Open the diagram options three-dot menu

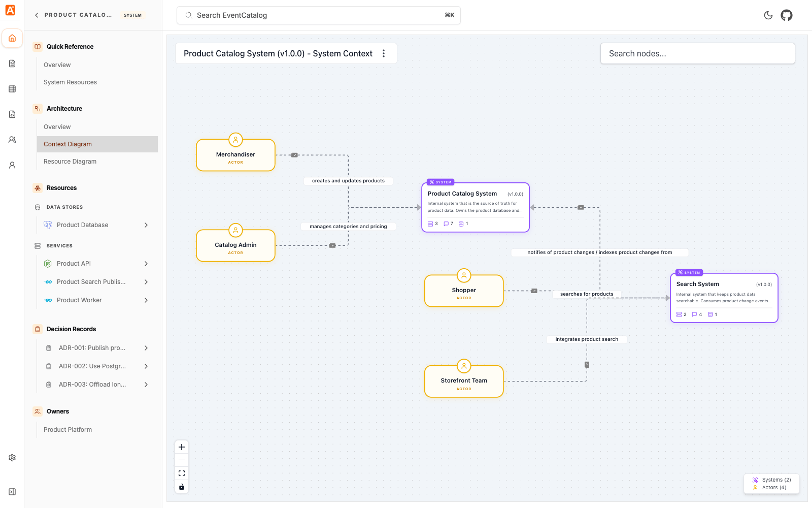click(x=384, y=53)
